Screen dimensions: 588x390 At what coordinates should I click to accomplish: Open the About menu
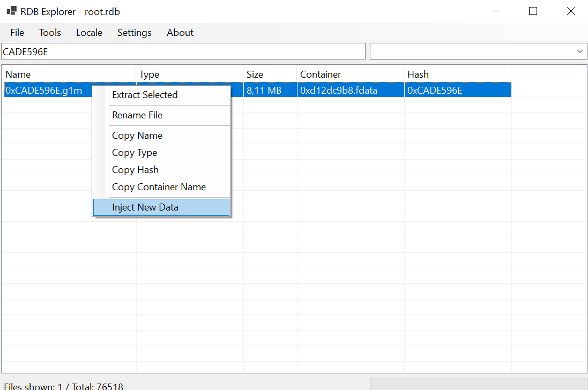(180, 33)
